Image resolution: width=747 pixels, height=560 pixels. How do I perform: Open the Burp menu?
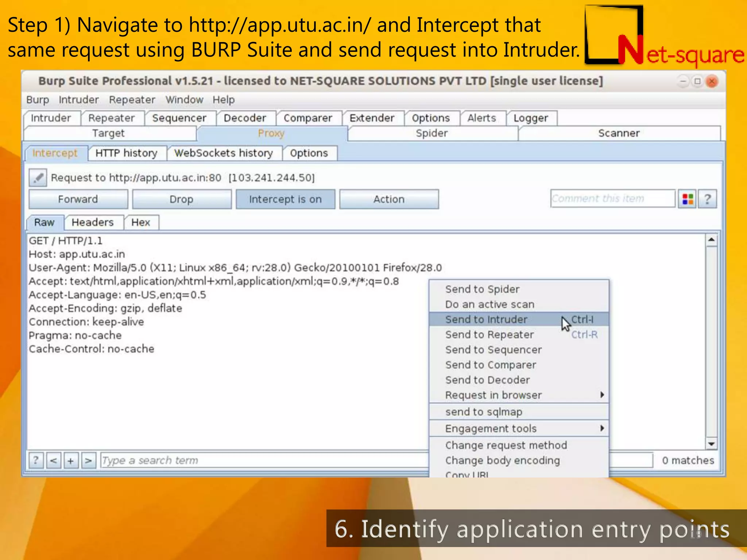pyautogui.click(x=38, y=100)
